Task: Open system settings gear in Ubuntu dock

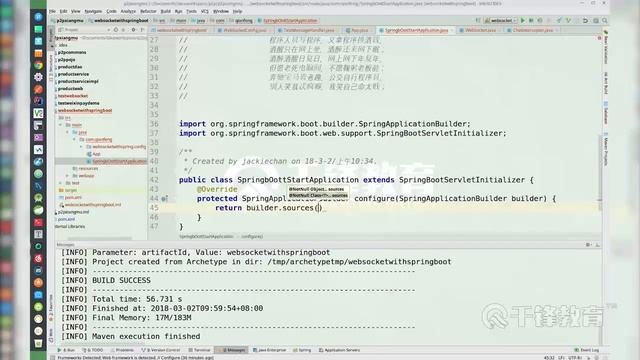Action: click(38, 77)
